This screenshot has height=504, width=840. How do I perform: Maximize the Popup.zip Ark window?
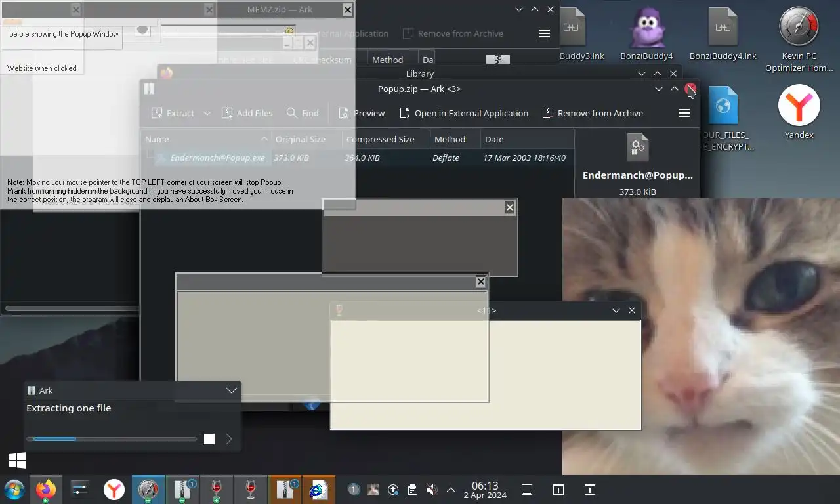coord(675,89)
